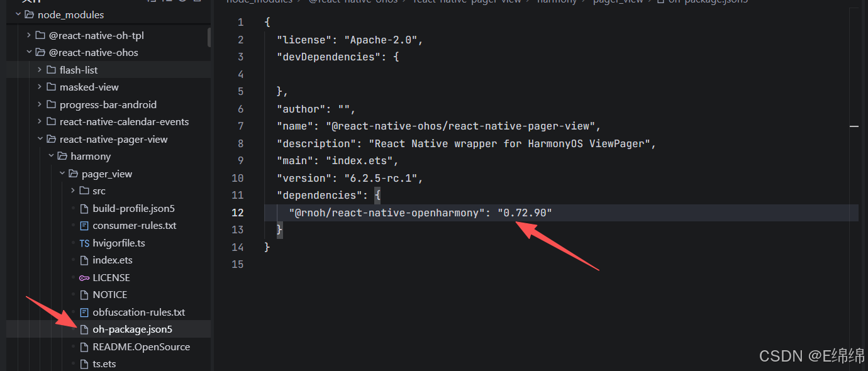
Task: Collapse the @react-native-ohos chevron
Action: tap(29, 52)
